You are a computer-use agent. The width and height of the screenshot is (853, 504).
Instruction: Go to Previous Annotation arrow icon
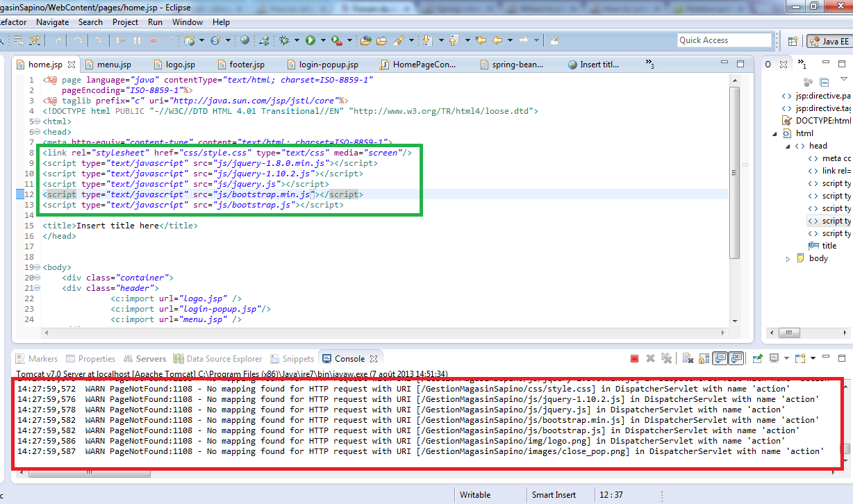tap(454, 40)
